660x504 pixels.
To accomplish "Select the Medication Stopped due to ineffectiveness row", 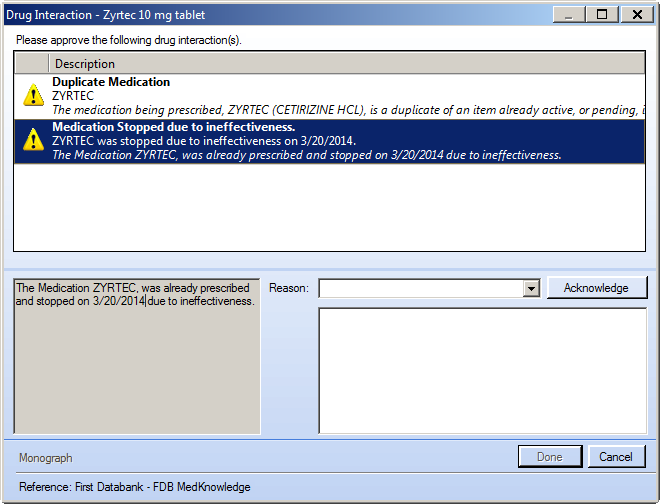I will point(300,141).
